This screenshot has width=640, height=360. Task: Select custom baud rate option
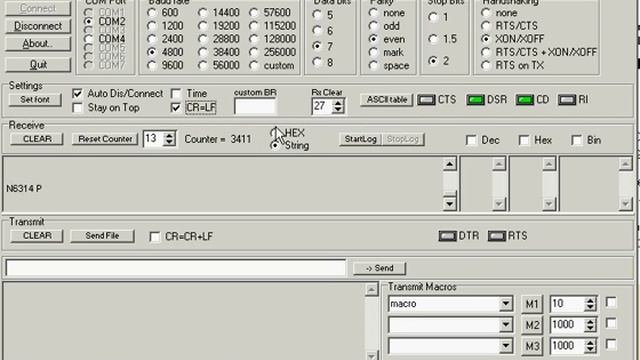(x=254, y=65)
